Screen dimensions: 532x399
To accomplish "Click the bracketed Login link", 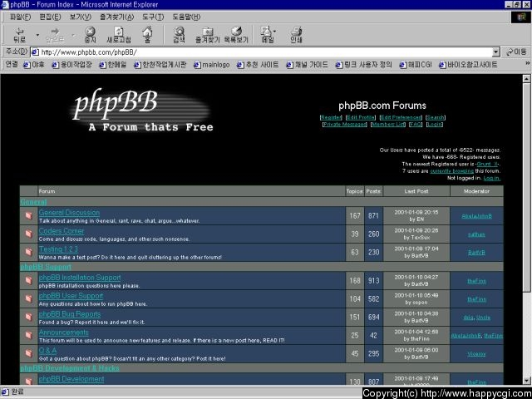I will [x=435, y=124].
